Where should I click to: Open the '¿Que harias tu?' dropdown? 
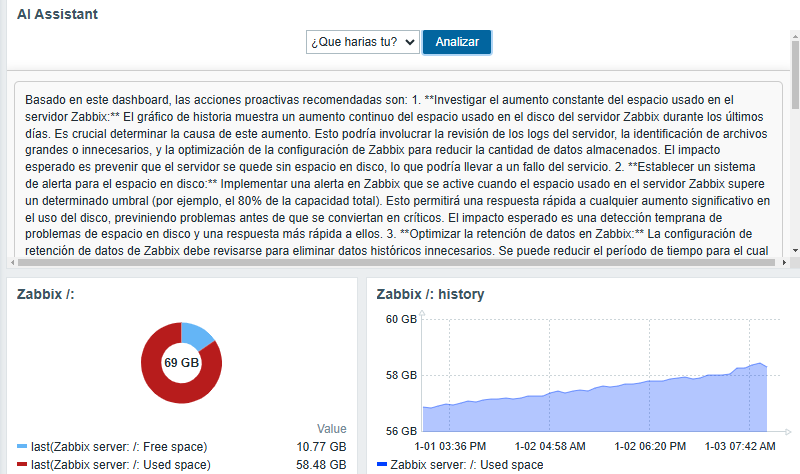point(363,42)
